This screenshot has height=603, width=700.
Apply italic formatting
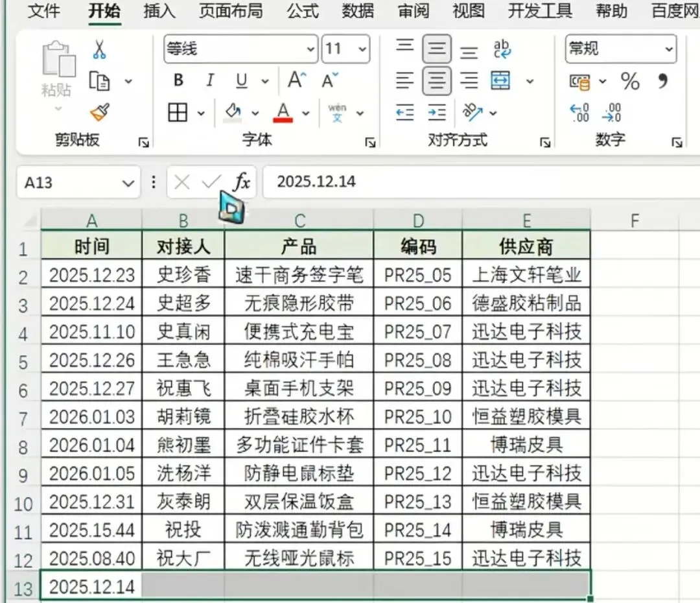(x=209, y=80)
